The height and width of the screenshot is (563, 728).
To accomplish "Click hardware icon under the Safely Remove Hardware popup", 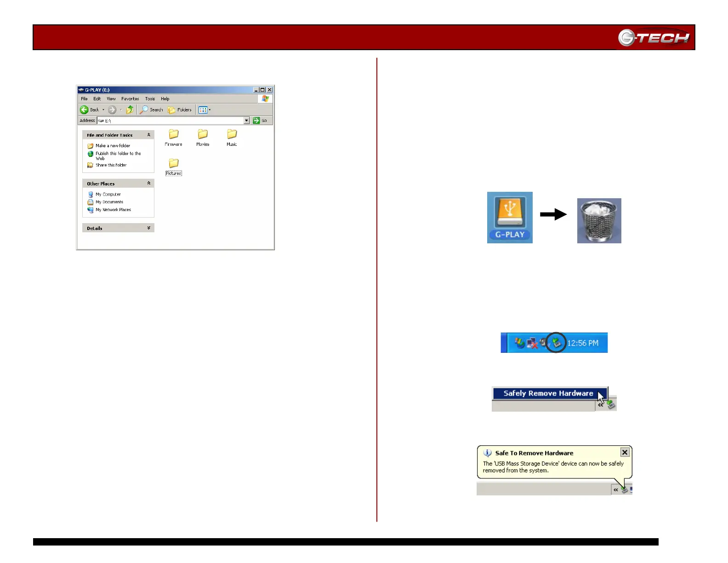I will [x=611, y=405].
